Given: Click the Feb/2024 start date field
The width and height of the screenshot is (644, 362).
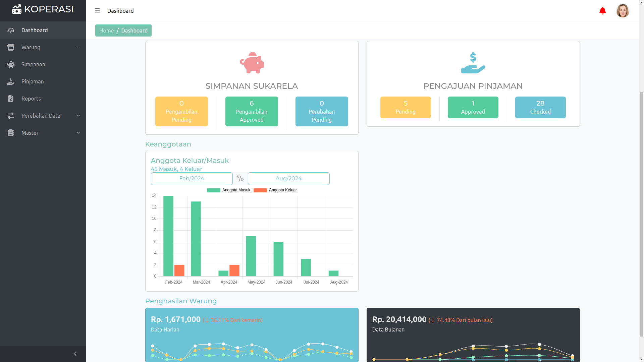Looking at the screenshot, I should [x=192, y=179].
